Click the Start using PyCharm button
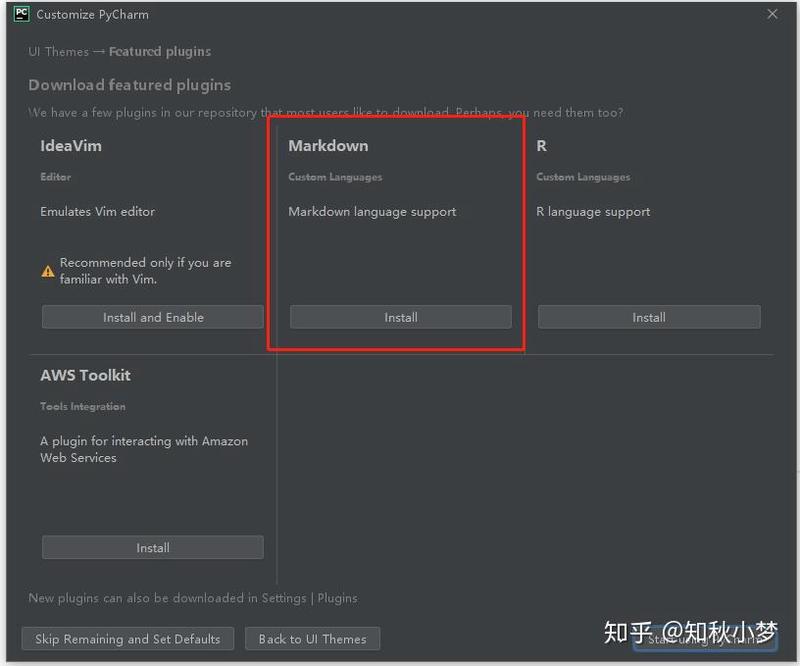The width and height of the screenshot is (800, 666). coord(706,639)
